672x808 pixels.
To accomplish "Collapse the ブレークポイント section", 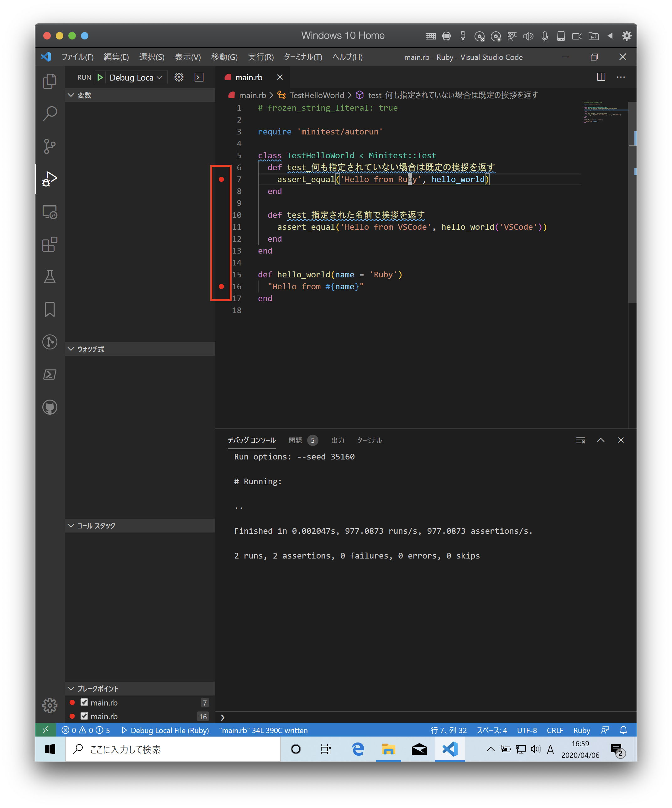I will 71,689.
